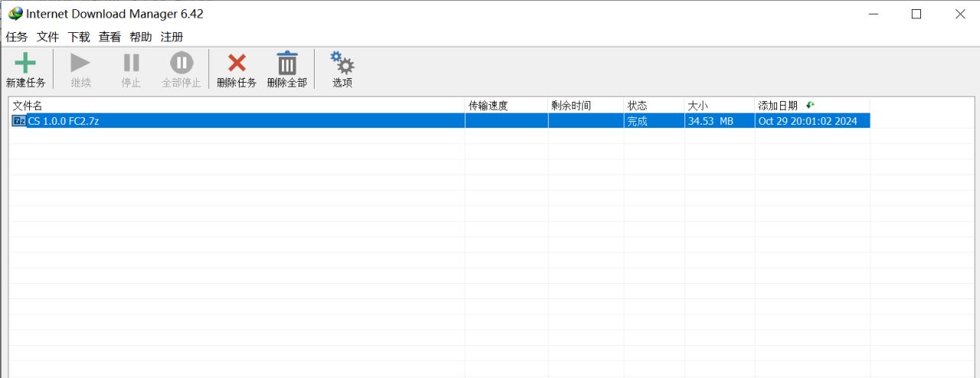
Task: Click the 全部停止 circular pause icon
Action: click(181, 63)
